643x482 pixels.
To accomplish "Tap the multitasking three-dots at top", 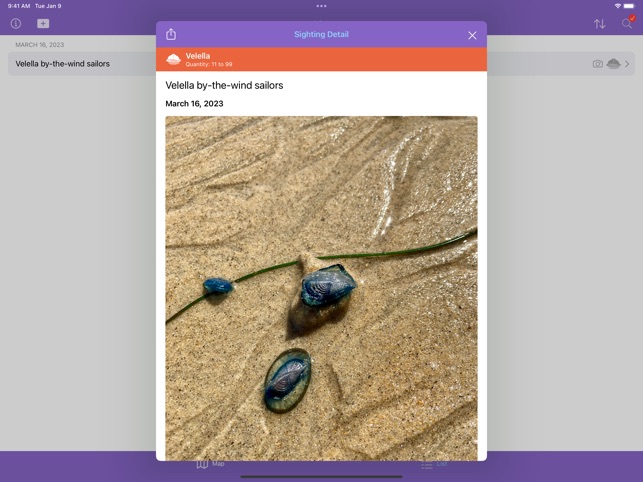I will 321,6.
